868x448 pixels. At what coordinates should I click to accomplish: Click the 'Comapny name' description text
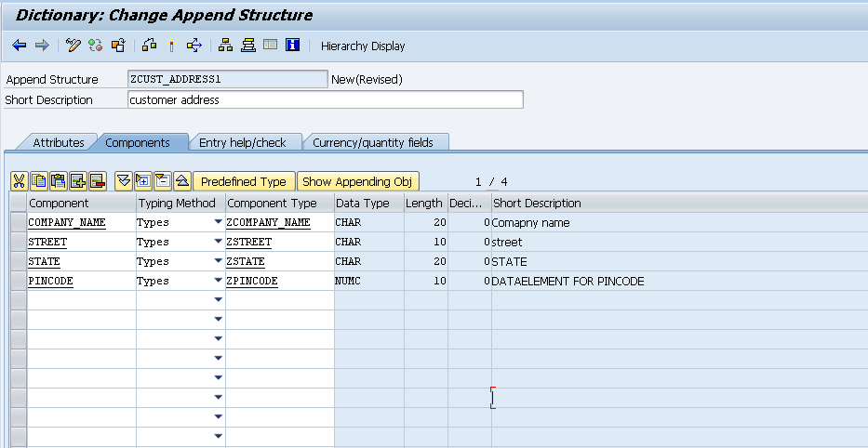point(531,223)
